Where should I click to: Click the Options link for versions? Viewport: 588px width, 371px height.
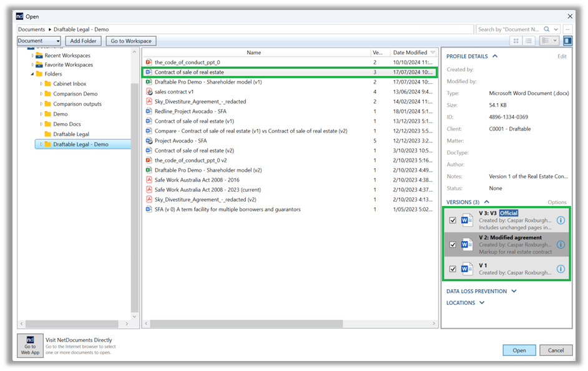(557, 202)
